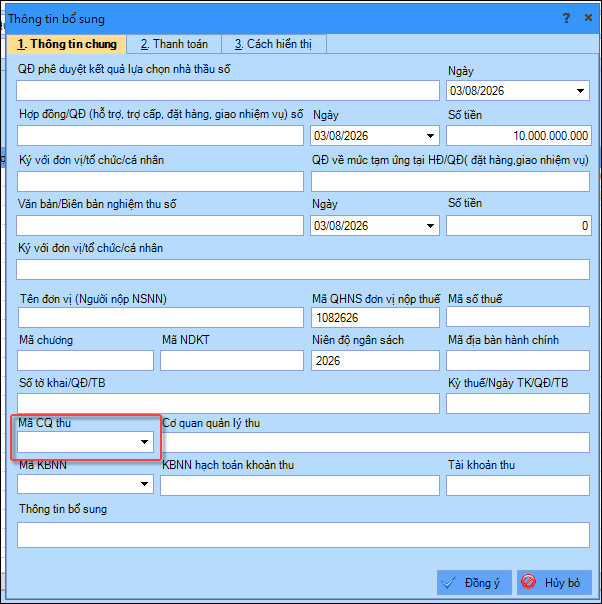Open the Ngày date dropdown for Hợp đồng/QĐ
The width and height of the screenshot is (602, 604).
pyautogui.click(x=430, y=136)
